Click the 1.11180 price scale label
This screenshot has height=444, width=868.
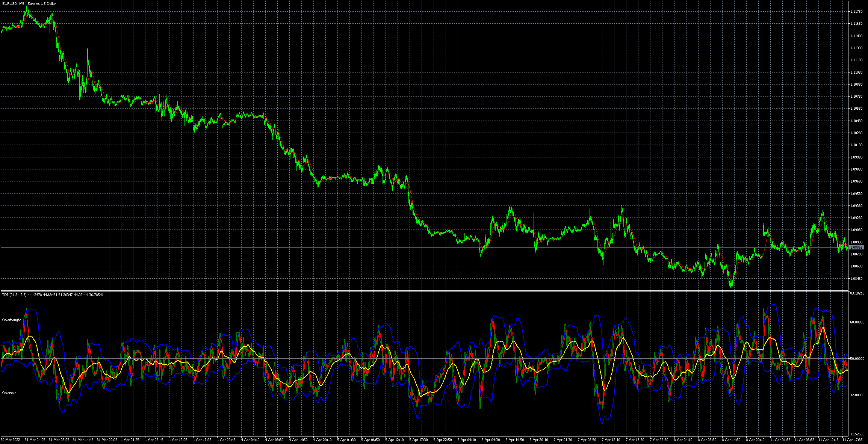click(856, 60)
